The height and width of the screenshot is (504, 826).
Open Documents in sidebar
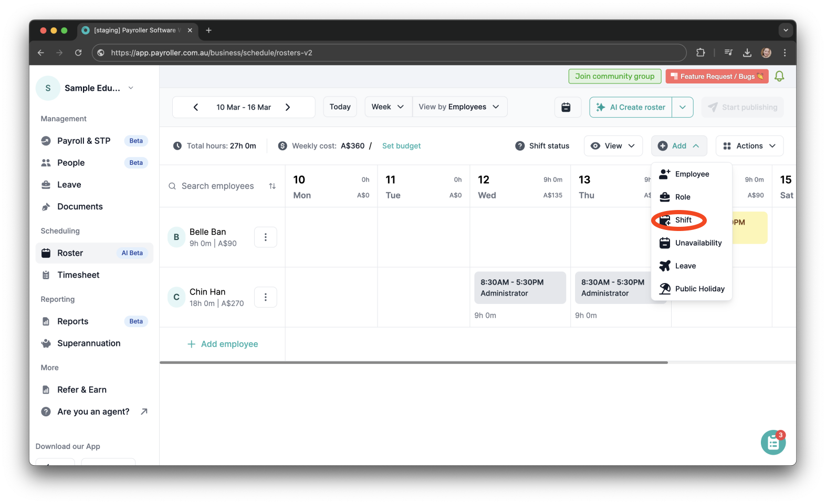tap(94, 207)
